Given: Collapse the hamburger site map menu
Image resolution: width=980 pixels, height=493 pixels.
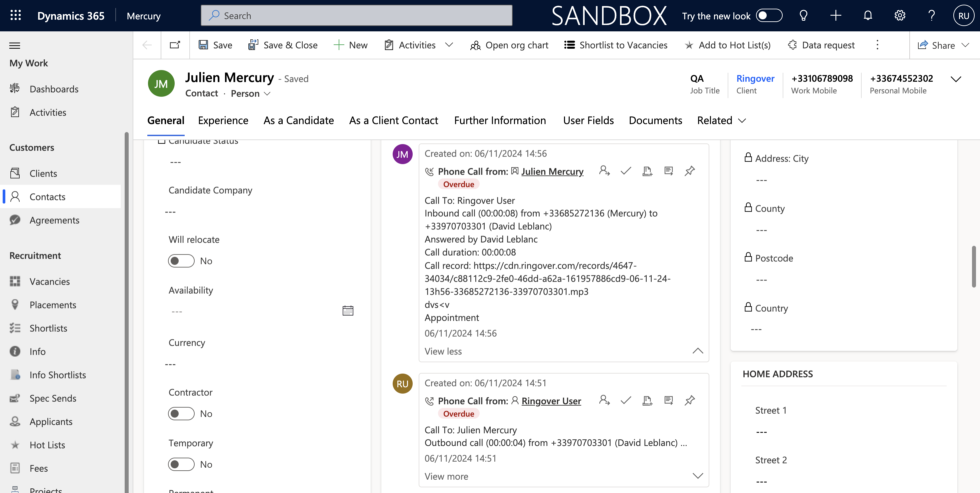Looking at the screenshot, I should click(x=14, y=46).
